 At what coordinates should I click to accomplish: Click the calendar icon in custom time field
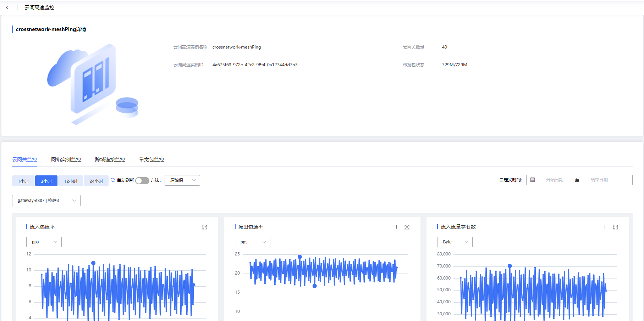pos(533,180)
